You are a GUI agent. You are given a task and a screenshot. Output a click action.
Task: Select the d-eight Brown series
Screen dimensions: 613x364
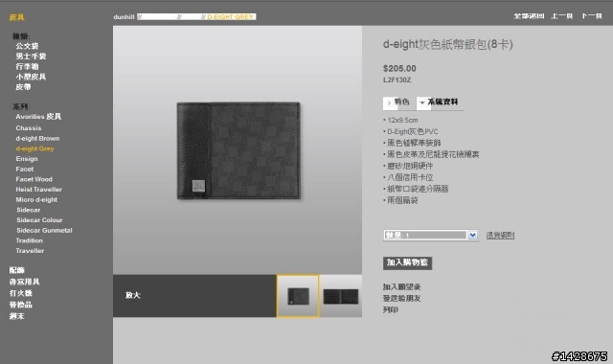click(37, 138)
